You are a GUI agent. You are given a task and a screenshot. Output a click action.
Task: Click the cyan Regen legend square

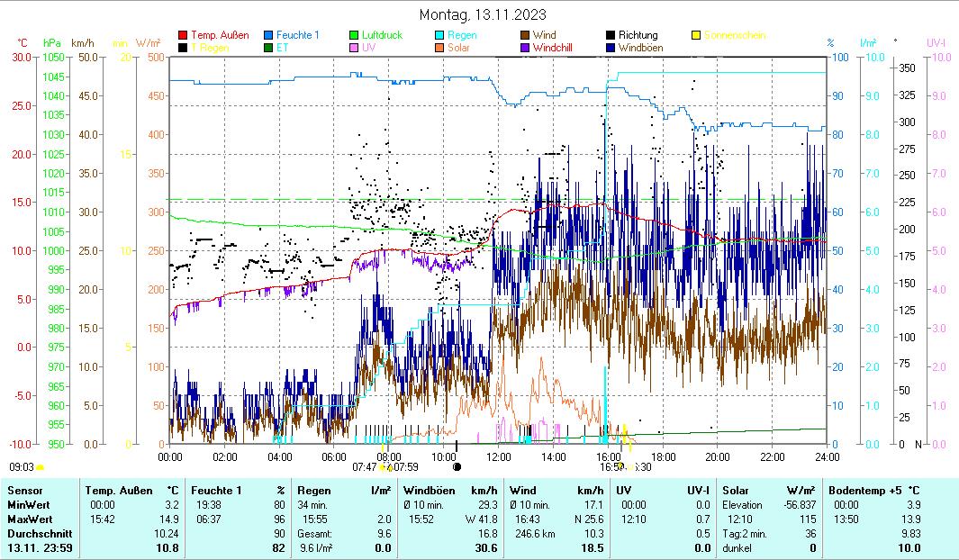point(439,36)
